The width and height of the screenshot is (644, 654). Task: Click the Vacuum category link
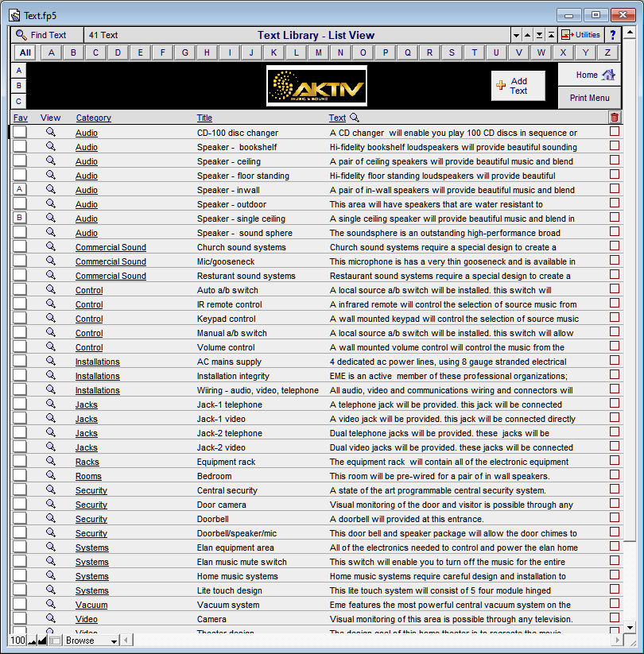tap(91, 605)
